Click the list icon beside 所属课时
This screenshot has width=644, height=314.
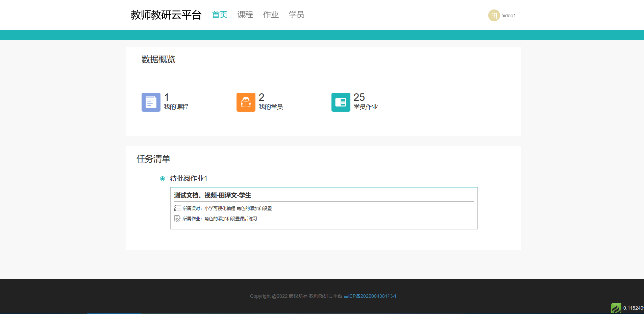coord(177,208)
